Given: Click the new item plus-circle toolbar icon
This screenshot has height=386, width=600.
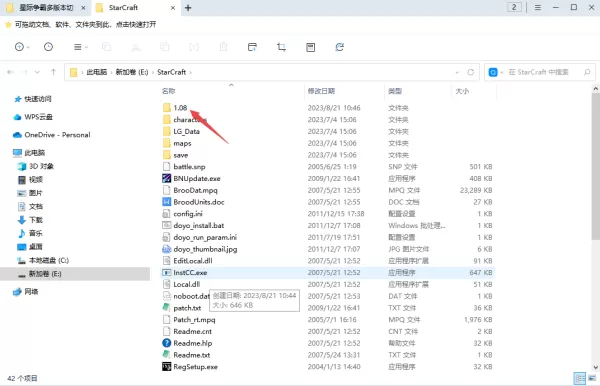Looking at the screenshot, I should [20, 47].
